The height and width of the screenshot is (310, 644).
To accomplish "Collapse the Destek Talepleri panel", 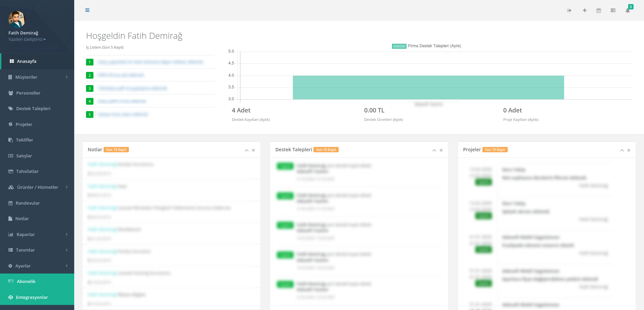I will [x=434, y=150].
